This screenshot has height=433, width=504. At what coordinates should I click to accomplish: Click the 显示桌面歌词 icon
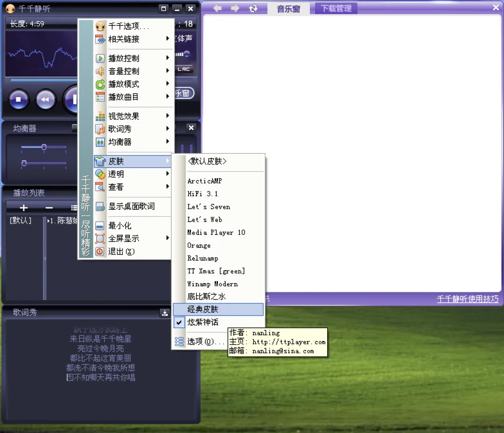tap(100, 206)
